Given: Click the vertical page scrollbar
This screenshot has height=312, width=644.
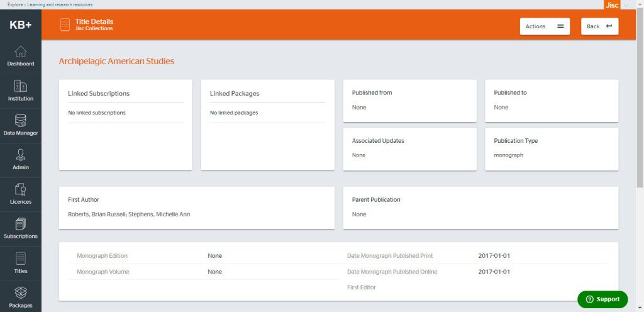Looking at the screenshot, I should point(640,99).
